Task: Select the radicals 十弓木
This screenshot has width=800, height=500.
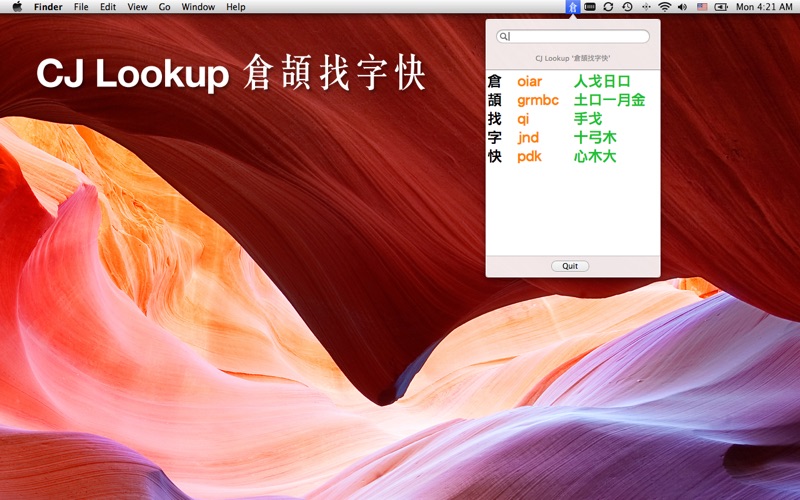Action: 595,138
